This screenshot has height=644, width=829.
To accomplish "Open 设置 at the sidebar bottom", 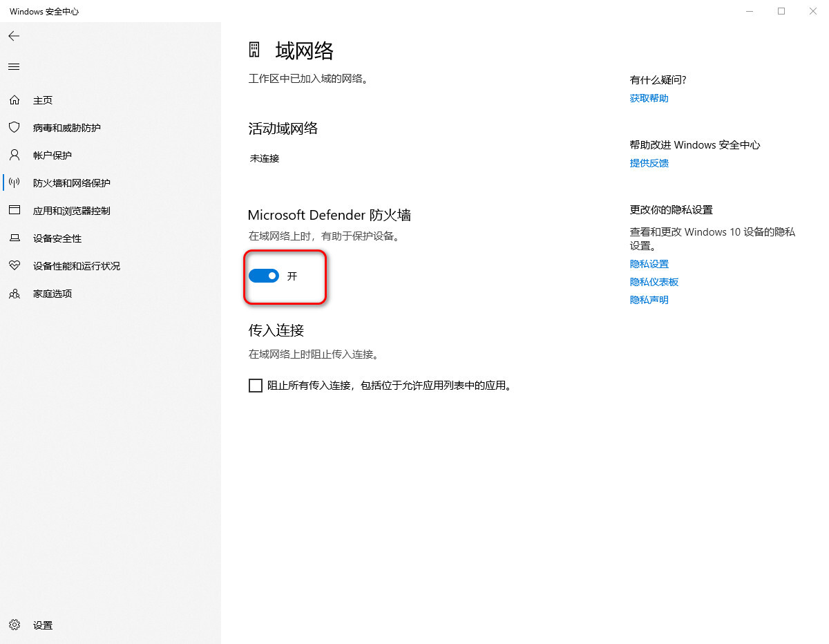I will 43,625.
